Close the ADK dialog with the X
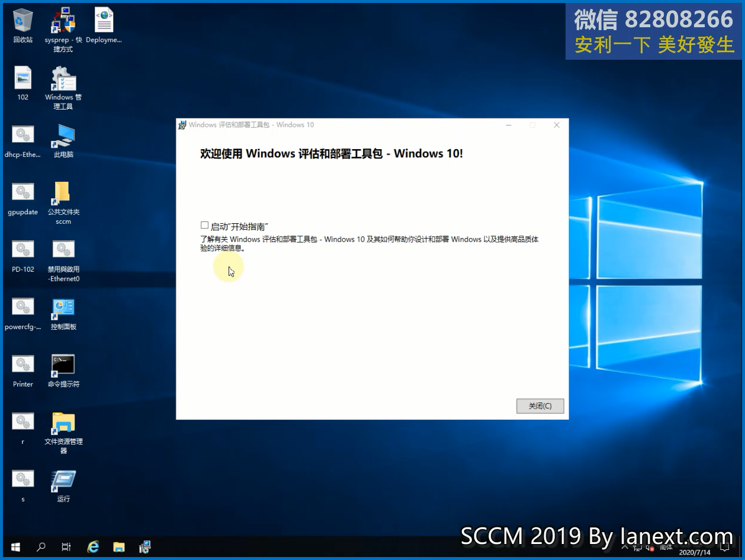745x560 pixels. point(557,125)
